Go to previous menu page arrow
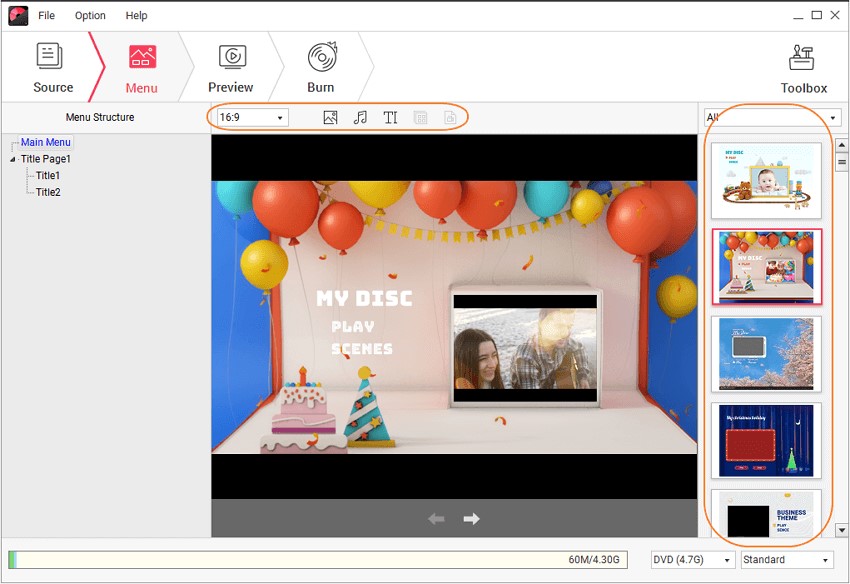Screen dimensions: 850x584 tap(436, 518)
